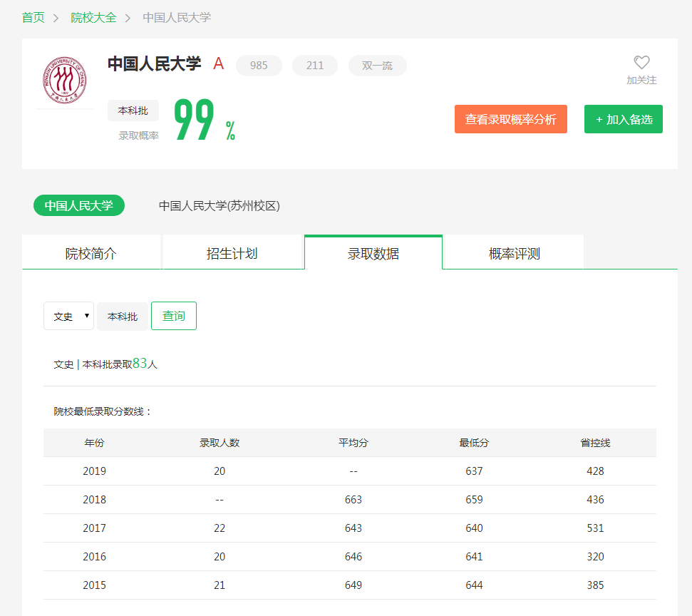Click the letter A rating next to university name
692x616 pixels.
218,63
